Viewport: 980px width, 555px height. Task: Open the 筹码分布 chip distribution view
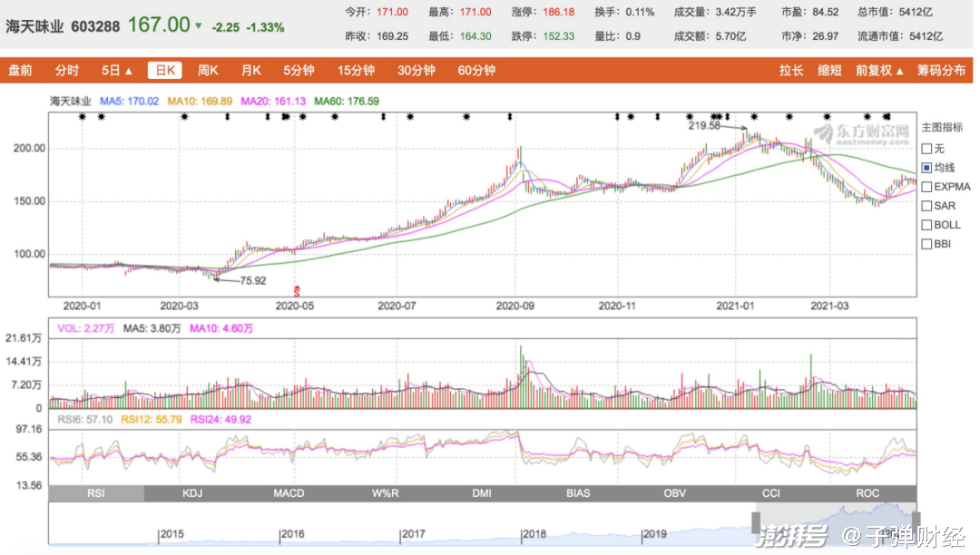(x=941, y=71)
